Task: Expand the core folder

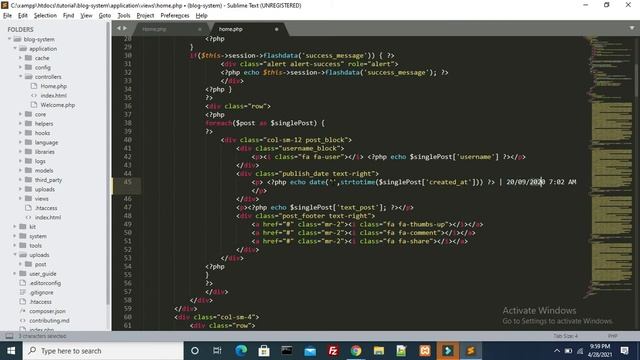Action: (x=21, y=114)
